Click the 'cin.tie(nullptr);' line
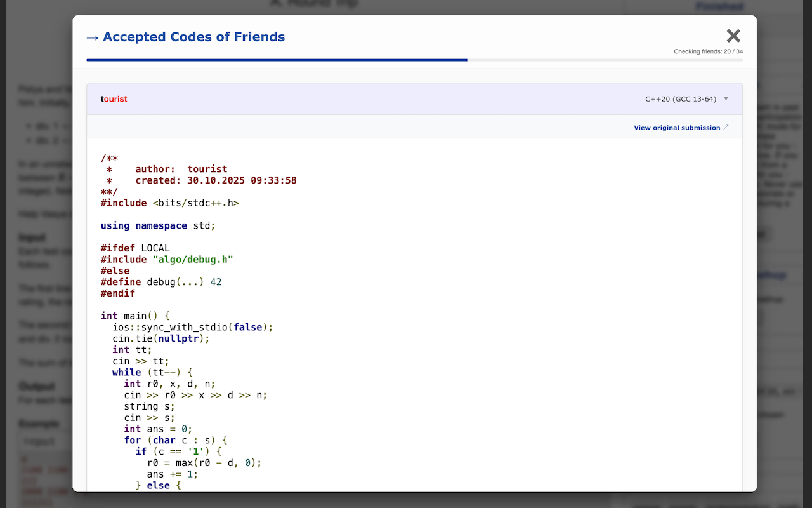 tap(161, 338)
